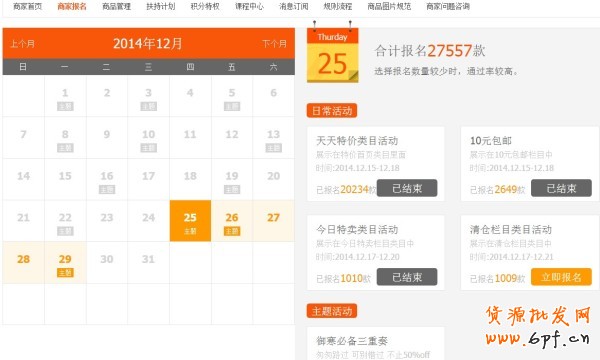Select December 27 calendar cell
This screenshot has width=600, height=360.
click(x=274, y=221)
